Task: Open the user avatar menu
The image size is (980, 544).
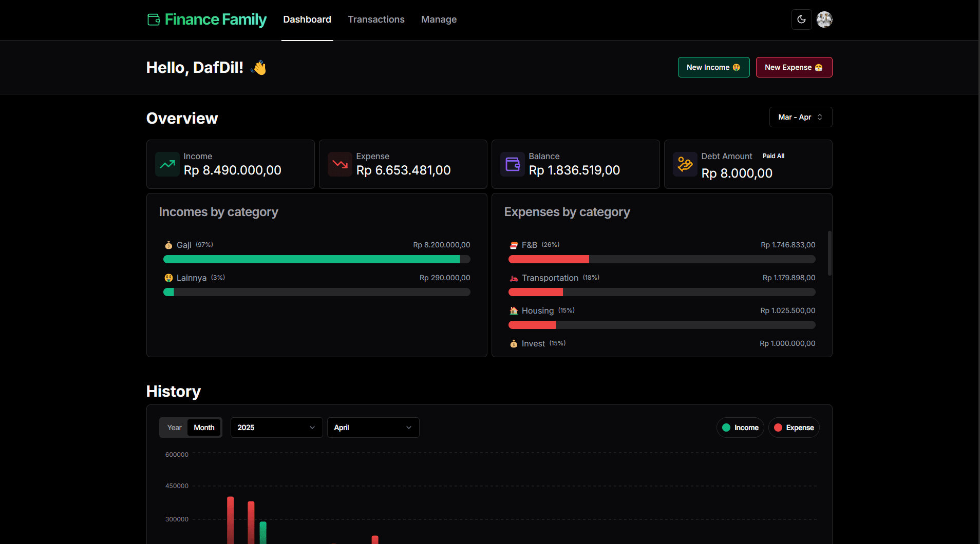Action: [824, 20]
